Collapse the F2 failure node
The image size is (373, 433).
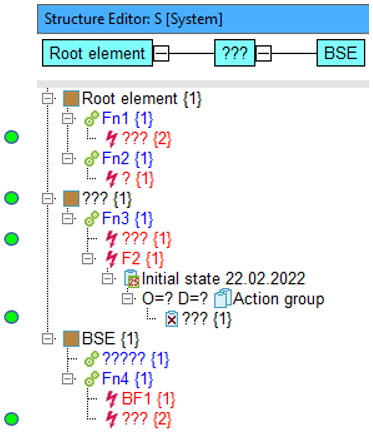pos(88,259)
